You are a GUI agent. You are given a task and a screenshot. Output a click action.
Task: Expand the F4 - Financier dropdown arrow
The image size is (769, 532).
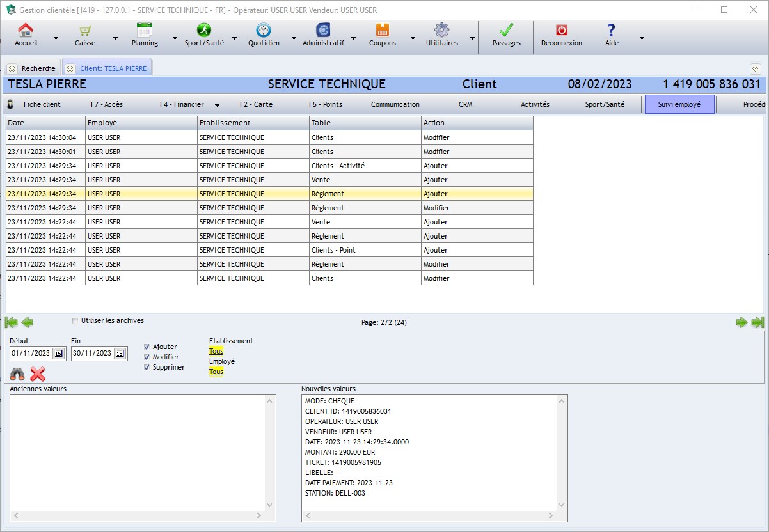[x=217, y=105]
